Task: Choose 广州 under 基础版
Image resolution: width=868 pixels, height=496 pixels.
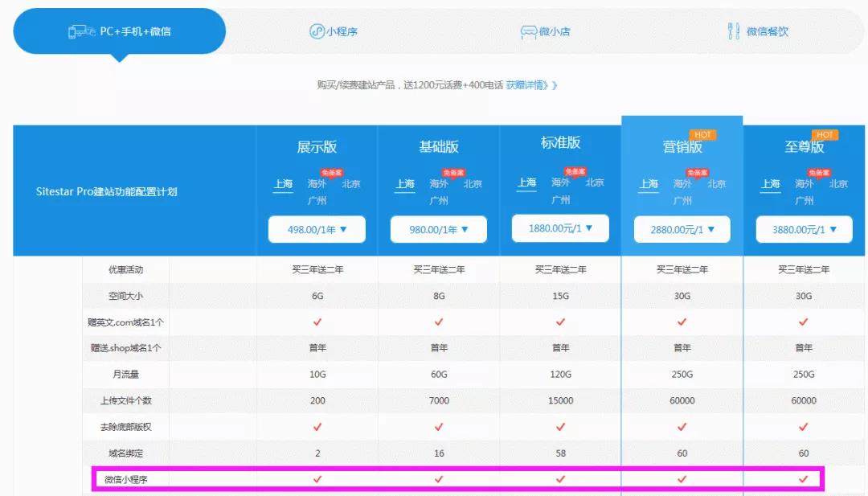Action: point(439,200)
